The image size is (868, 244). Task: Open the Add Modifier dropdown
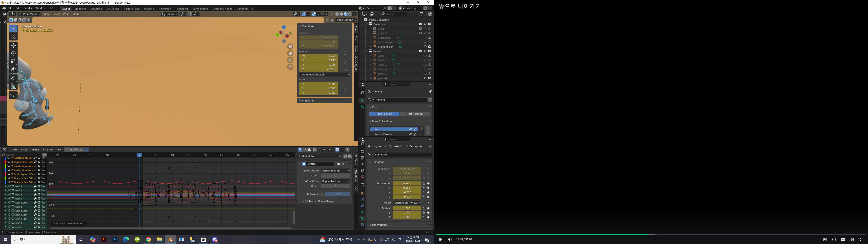[320, 156]
